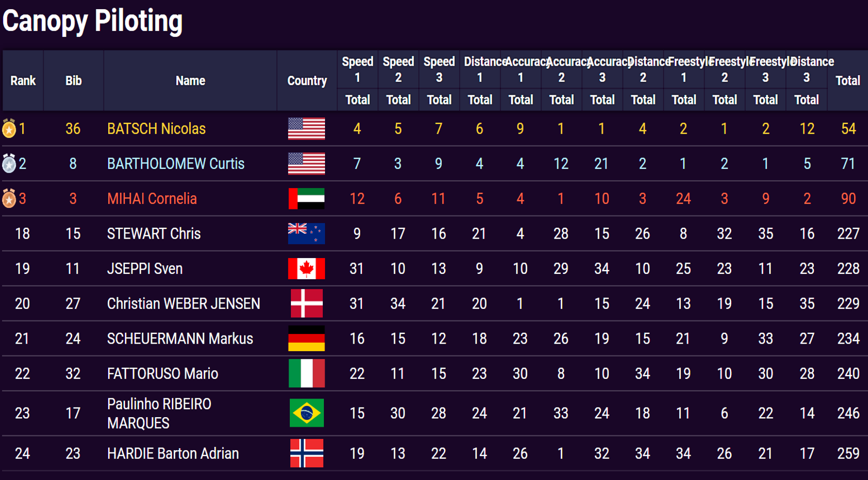Viewport: 868px width, 480px height.
Task: Click the Name column header
Action: click(x=190, y=81)
